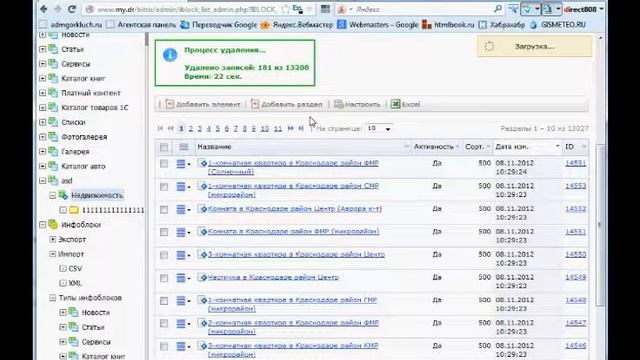Open the Частичка в Краснодаре район Центр link
Screen dimensions: 640x360
pos(273,277)
